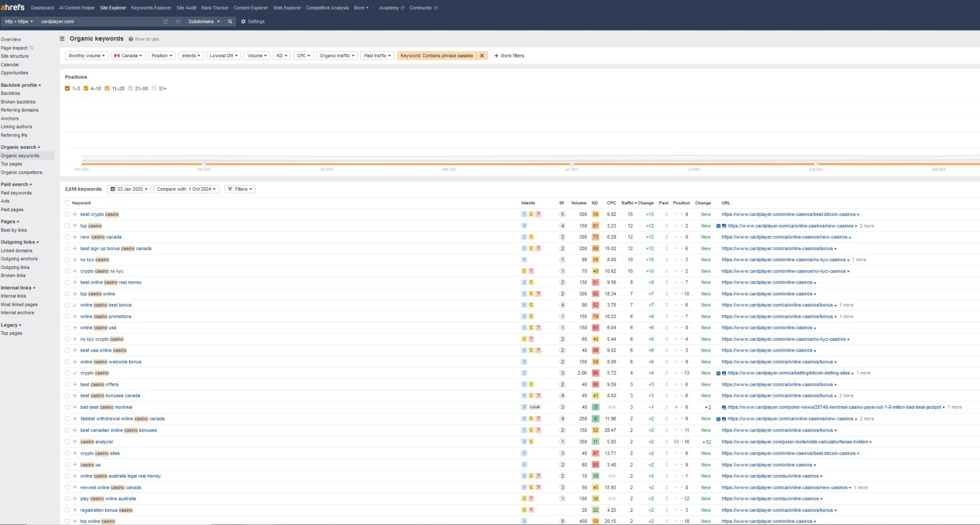Image resolution: width=980 pixels, height=525 pixels.
Task: Expand plus icon for 'casino analyzer'
Action: [x=75, y=442]
